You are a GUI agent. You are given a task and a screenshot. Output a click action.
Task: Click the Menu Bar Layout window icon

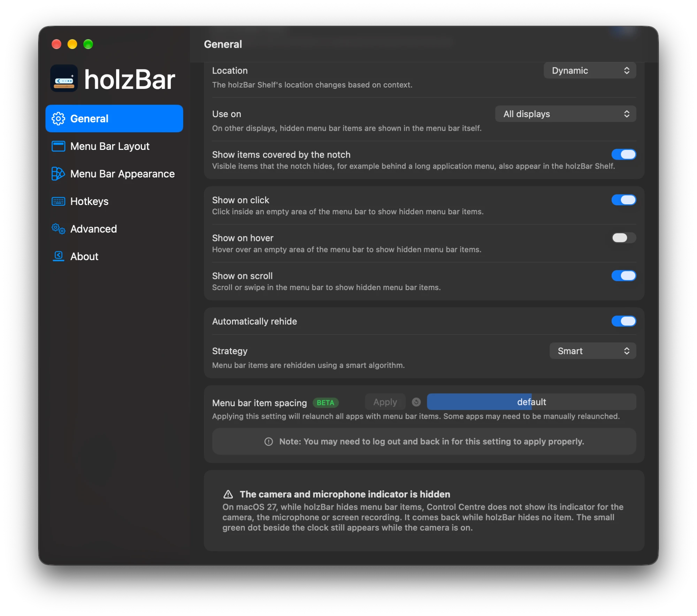[58, 146]
